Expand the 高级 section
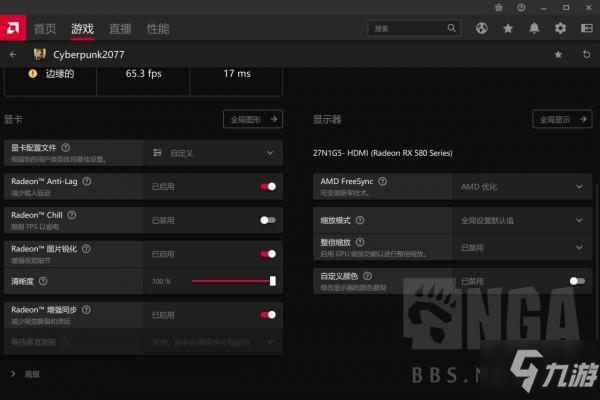The image size is (600, 400). coord(26,374)
